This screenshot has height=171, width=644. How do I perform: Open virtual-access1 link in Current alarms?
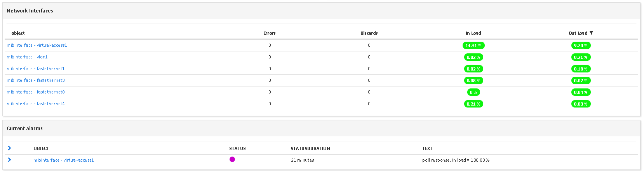(64, 160)
